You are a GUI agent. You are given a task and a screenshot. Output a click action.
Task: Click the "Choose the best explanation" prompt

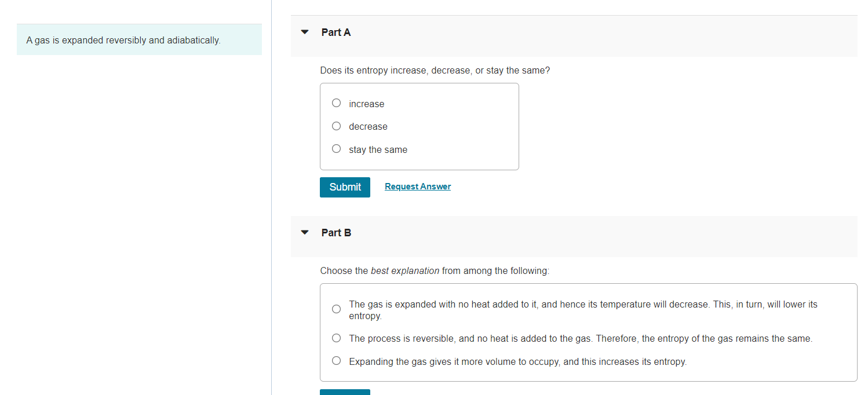click(435, 270)
